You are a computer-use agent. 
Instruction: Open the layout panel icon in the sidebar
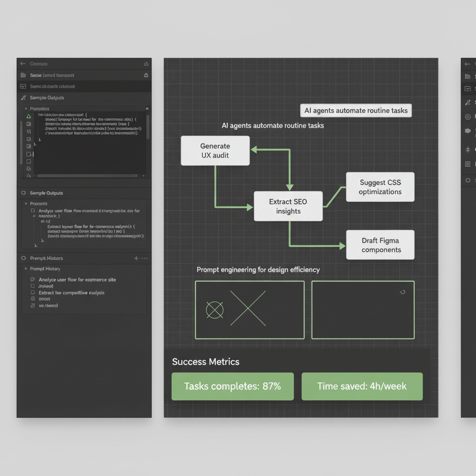(x=23, y=86)
